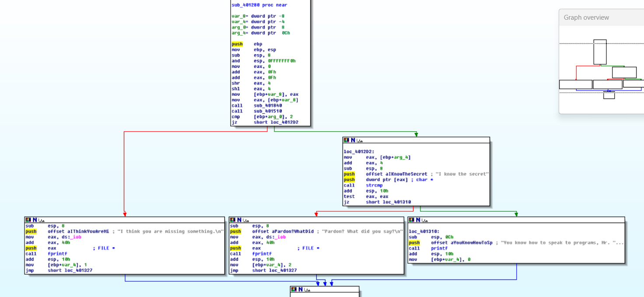The image size is (644, 297).
Task: Click the 'mov [ebp+var_8], eax' instruction
Action: click(265, 94)
